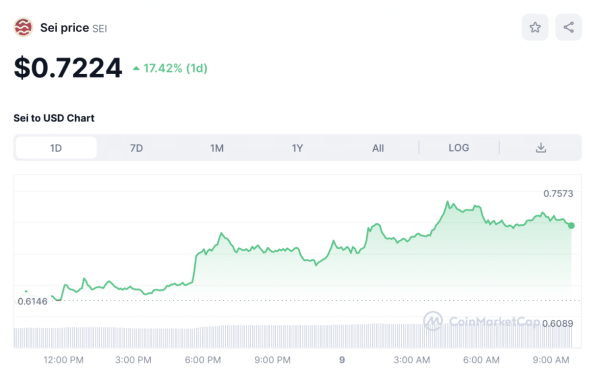Image resolution: width=600 pixels, height=374 pixels.
Task: Click the Sei to USD Chart title
Action: [x=54, y=118]
